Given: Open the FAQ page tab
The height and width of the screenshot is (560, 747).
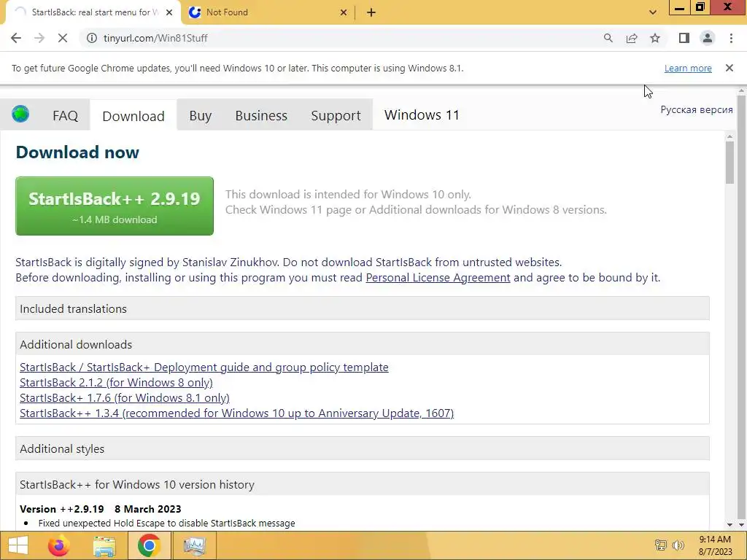Looking at the screenshot, I should [65, 115].
